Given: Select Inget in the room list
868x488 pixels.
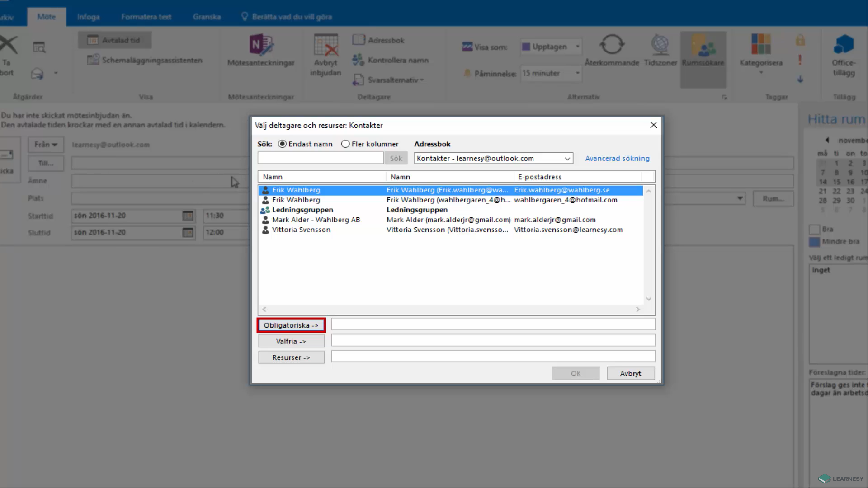Looking at the screenshot, I should [x=821, y=270].
